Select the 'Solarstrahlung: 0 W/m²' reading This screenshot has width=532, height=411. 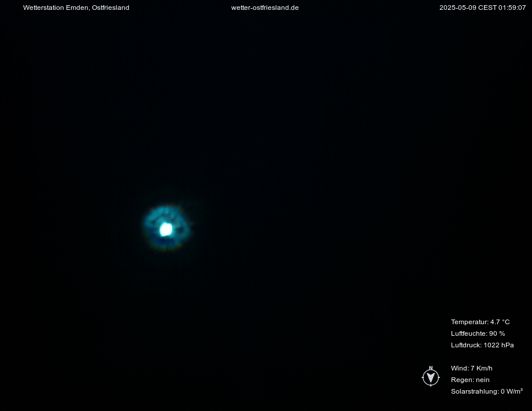coord(486,391)
